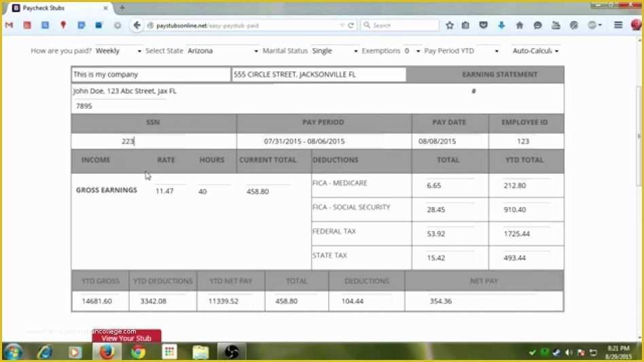
Task: Edit the company address 555 Circle Street field
Action: click(x=319, y=74)
